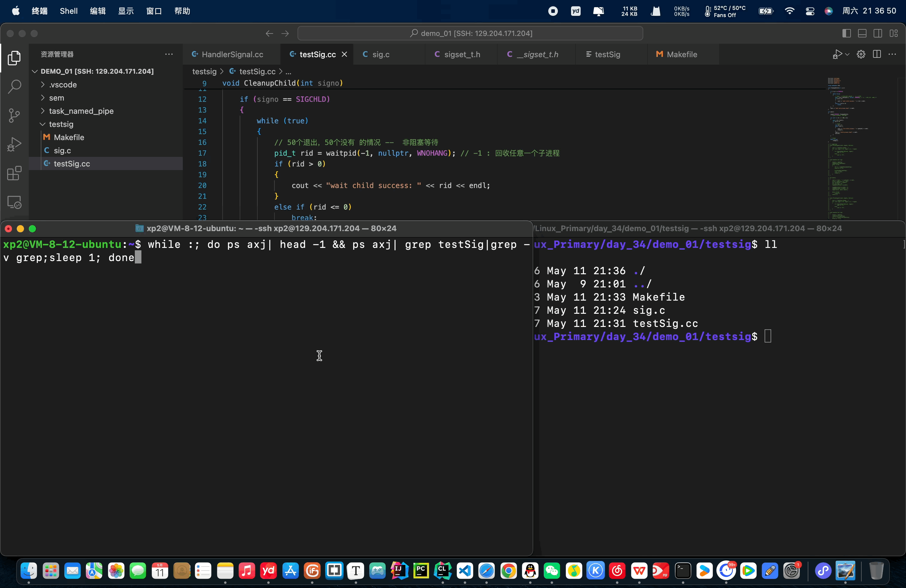This screenshot has height=588, width=906.
Task: Click the command center search box
Action: pyautogui.click(x=470, y=34)
